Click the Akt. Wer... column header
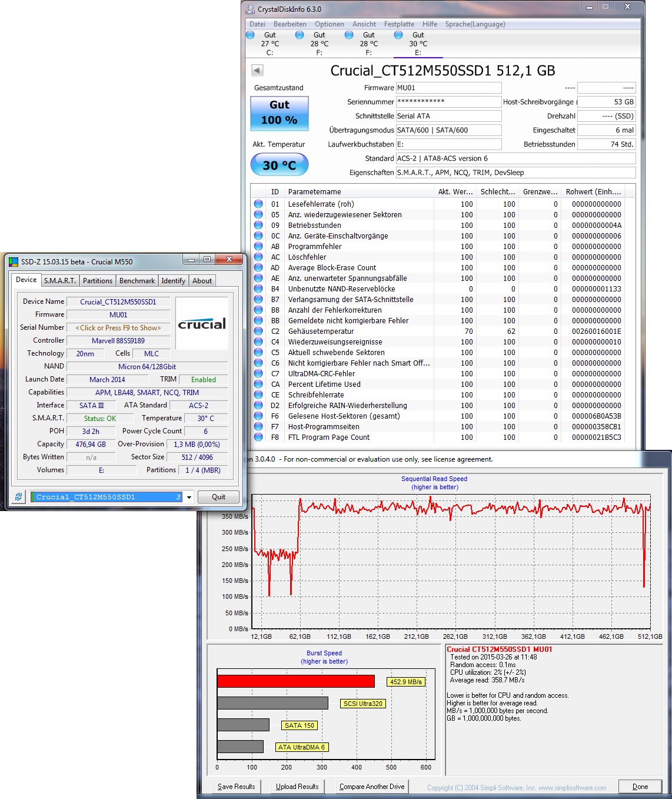The width and height of the screenshot is (672, 799). point(455,191)
